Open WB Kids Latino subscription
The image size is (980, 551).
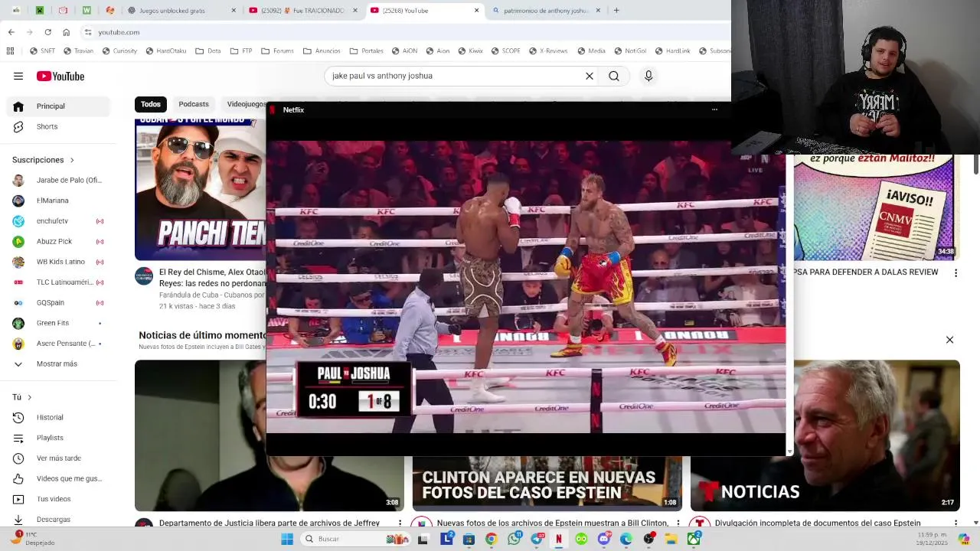point(58,262)
